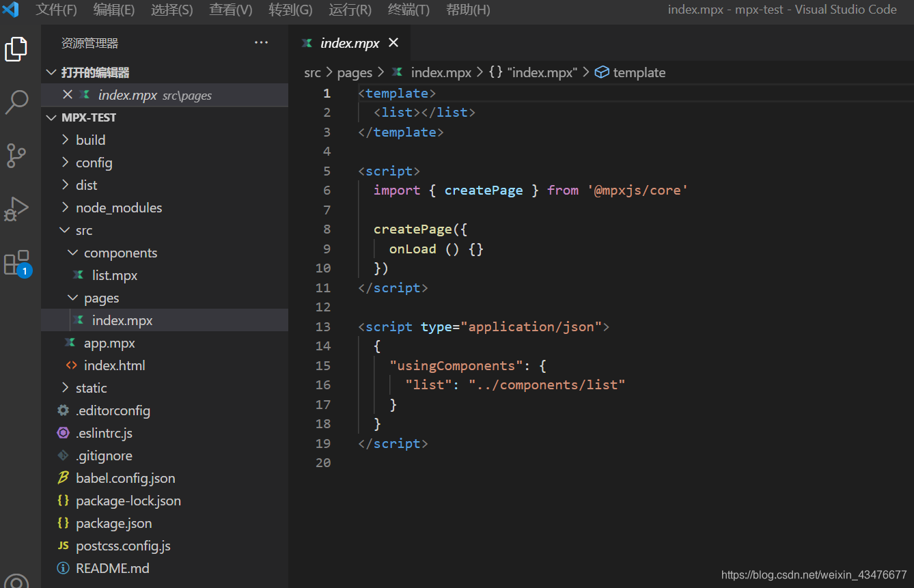Click the mpx icon on index.mpx tab

(307, 43)
